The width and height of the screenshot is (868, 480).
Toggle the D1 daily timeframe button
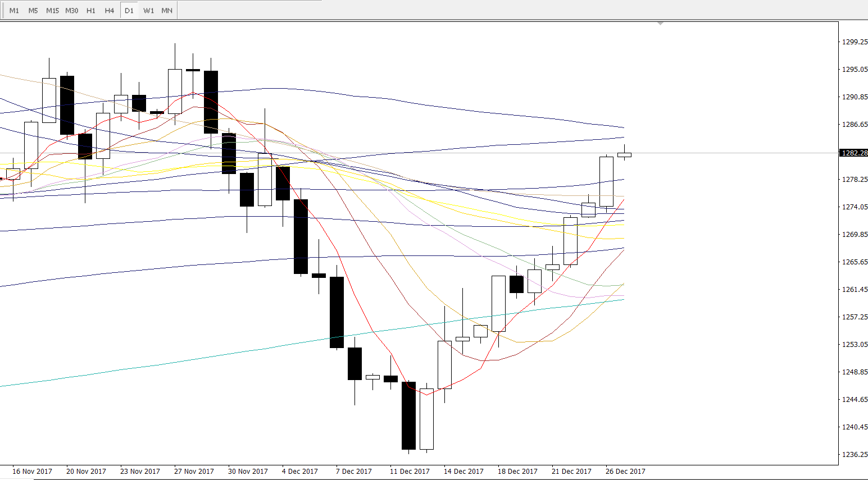pyautogui.click(x=129, y=11)
